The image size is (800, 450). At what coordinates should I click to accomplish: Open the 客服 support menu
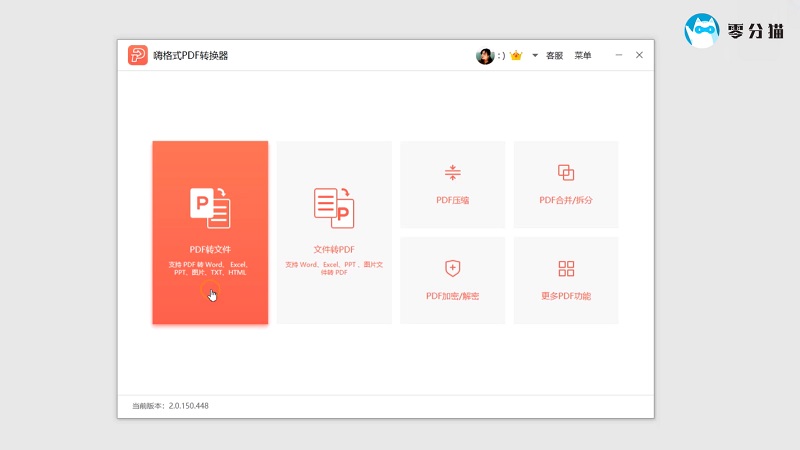coord(554,55)
